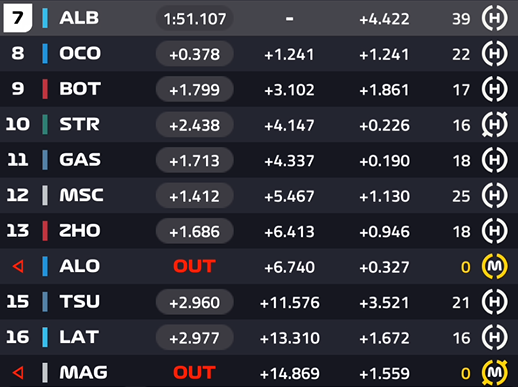This screenshot has height=387, width=518.
Task: Click the red team color bar for BOT
Action: (45, 89)
